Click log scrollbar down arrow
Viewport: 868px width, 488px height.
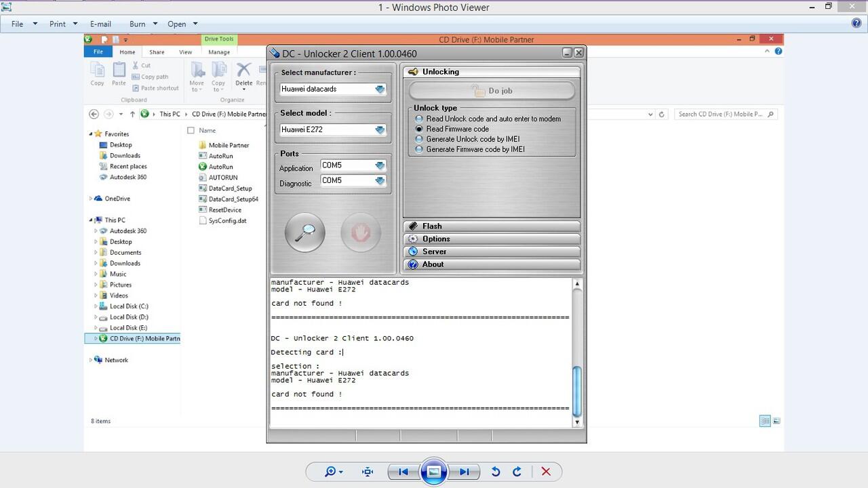577,422
